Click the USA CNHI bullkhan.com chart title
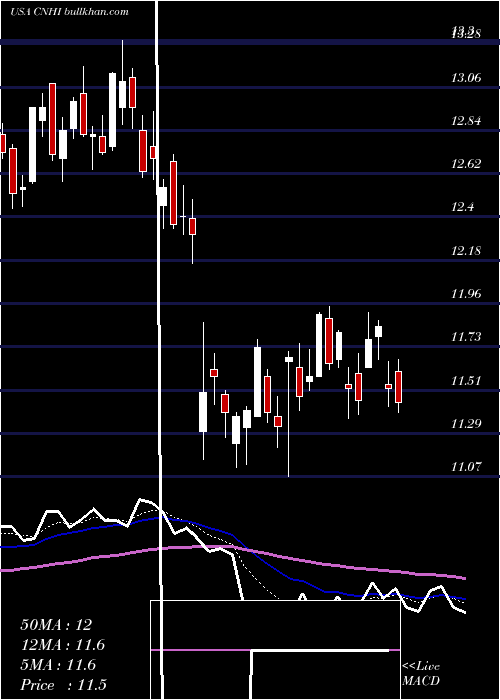500x700 pixels. tap(70, 12)
